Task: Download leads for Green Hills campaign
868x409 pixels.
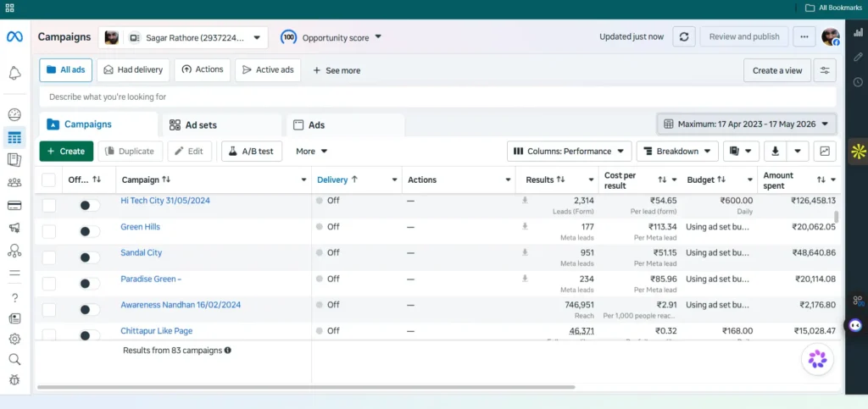Action: tap(525, 226)
